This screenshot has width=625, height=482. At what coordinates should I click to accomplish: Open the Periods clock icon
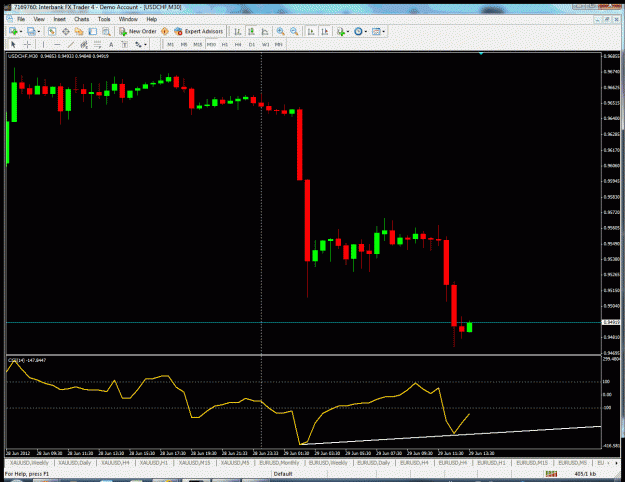click(x=358, y=31)
